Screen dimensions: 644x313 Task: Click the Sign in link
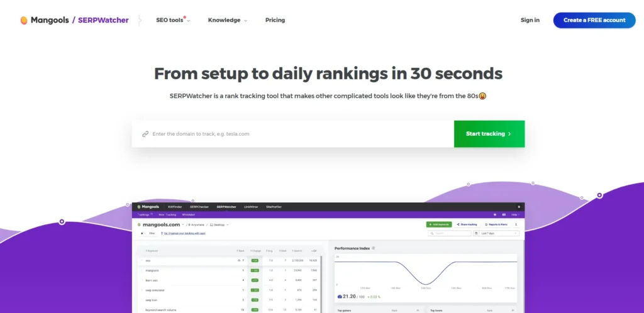[530, 20]
